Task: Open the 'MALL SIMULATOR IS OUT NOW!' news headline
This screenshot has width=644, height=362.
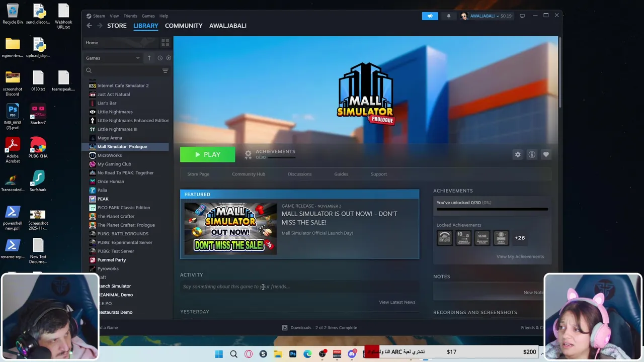Action: (339, 218)
